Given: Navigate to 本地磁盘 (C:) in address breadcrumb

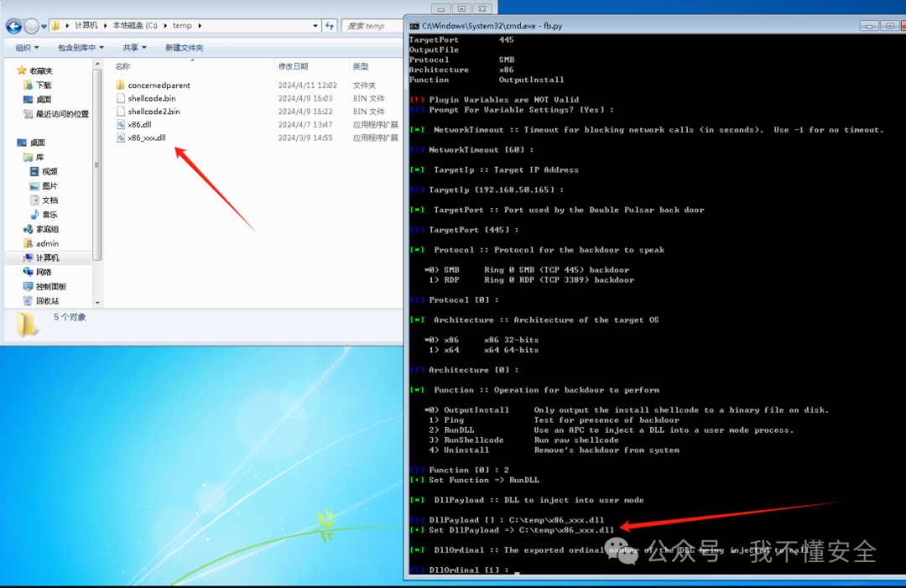Looking at the screenshot, I should [x=134, y=25].
